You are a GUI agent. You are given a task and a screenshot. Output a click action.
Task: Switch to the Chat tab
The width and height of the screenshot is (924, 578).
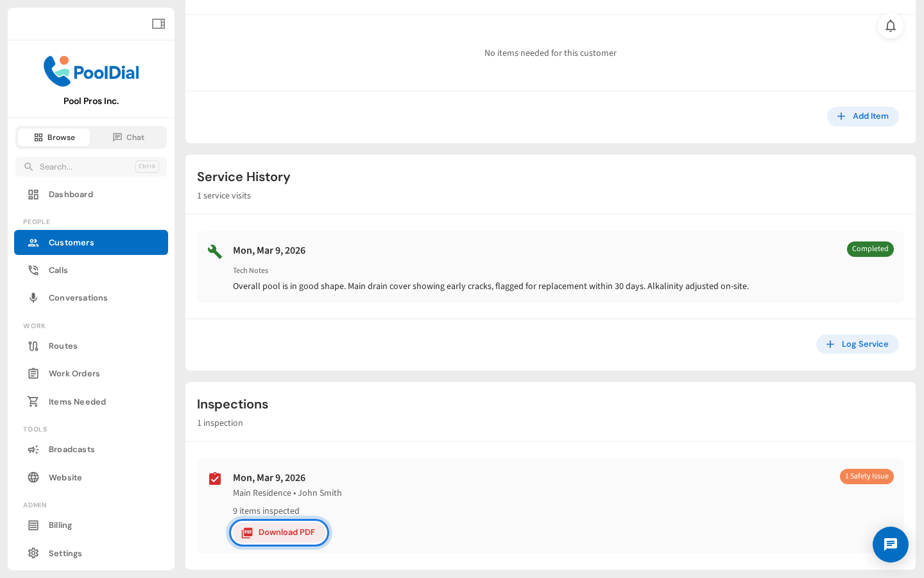tap(128, 137)
